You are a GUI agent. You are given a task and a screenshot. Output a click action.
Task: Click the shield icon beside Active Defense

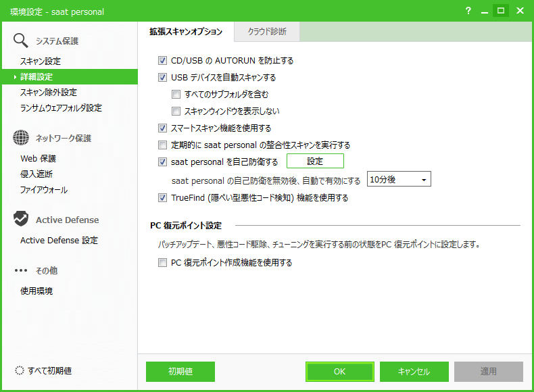(21, 219)
